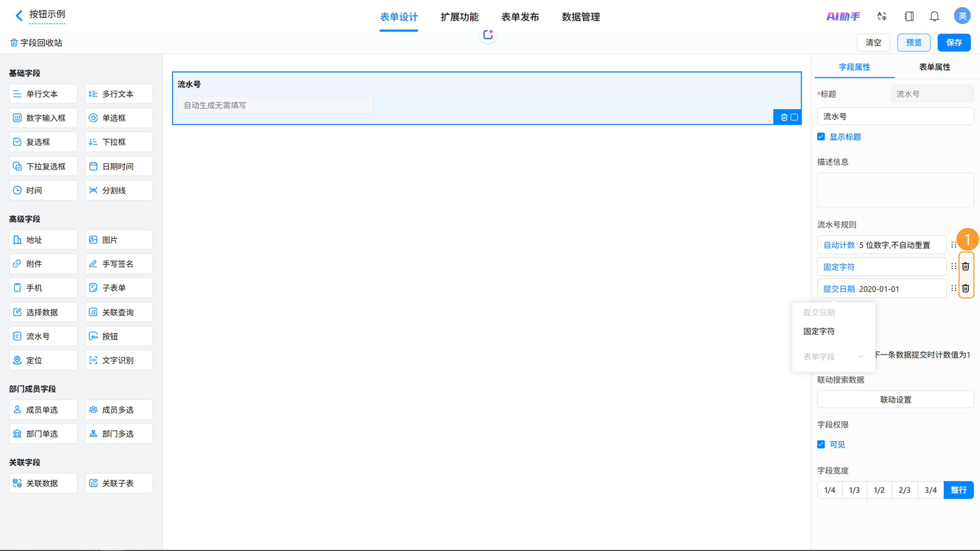This screenshot has height=551, width=980.
Task: Choose 固定字符 from the rule dropdown
Action: coord(819,331)
